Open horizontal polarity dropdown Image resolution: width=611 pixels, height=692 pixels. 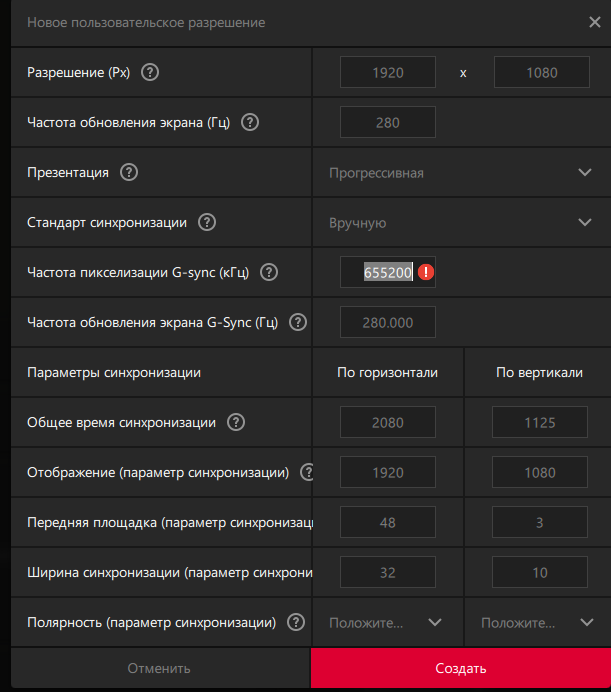tap(388, 622)
